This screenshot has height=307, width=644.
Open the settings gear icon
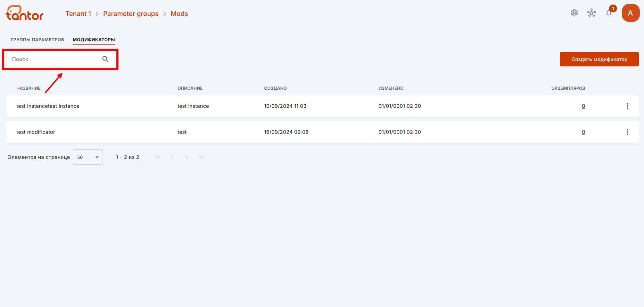coord(574,13)
